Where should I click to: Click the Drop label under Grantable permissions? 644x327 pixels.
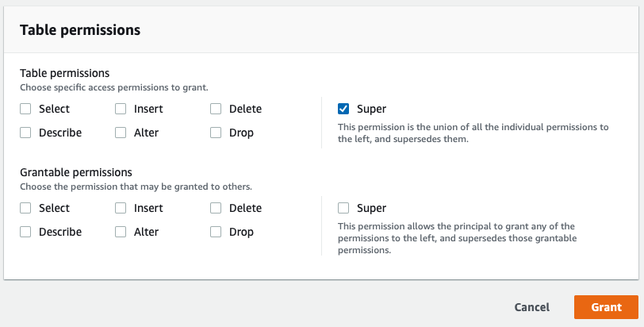pos(241,232)
